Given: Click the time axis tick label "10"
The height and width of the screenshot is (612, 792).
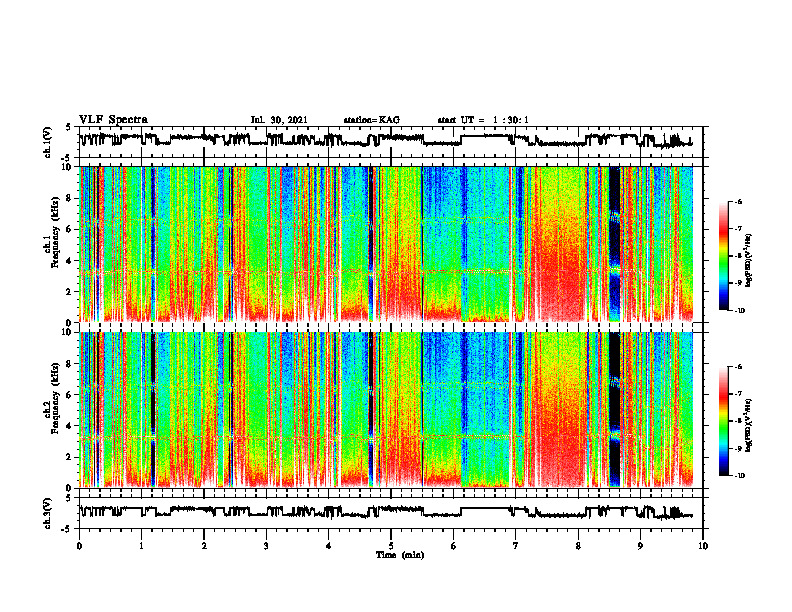Looking at the screenshot, I should [703, 546].
